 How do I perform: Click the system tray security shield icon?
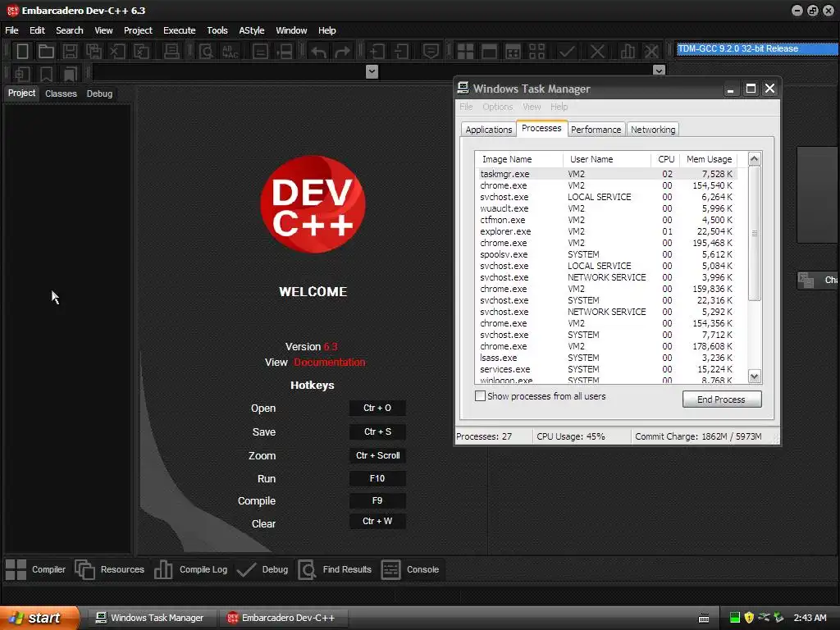point(749,618)
